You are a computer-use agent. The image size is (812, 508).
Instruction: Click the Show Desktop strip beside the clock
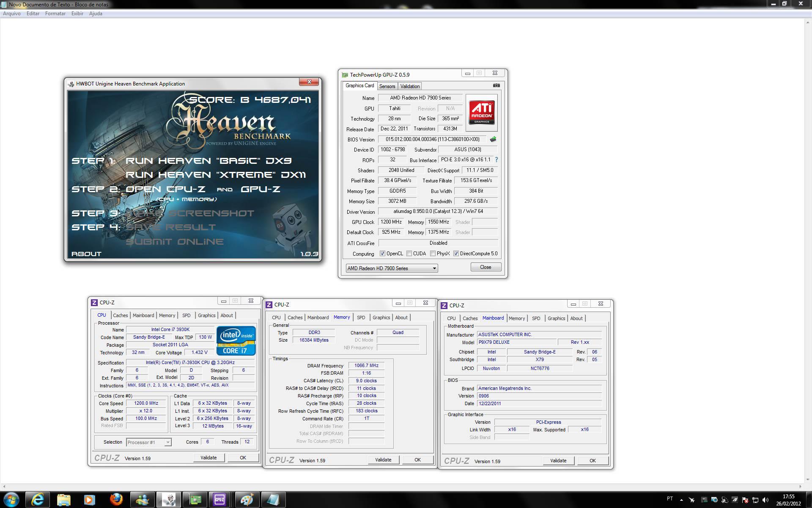coord(809,500)
